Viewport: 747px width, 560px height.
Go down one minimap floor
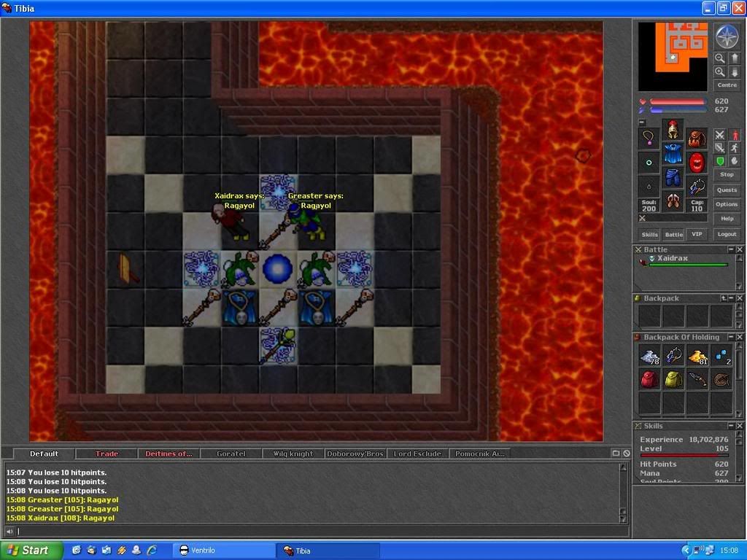coord(734,72)
